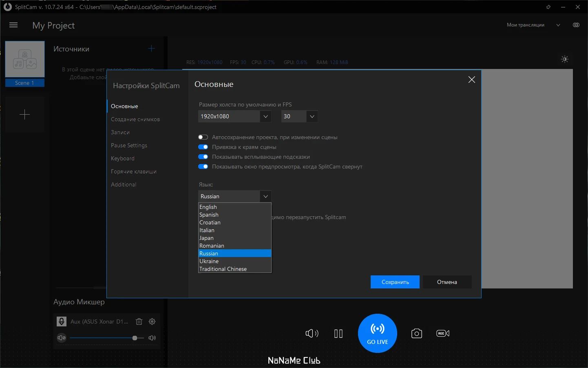The image size is (588, 368).
Task: Close the SplitCam settings dialog
Action: (472, 80)
